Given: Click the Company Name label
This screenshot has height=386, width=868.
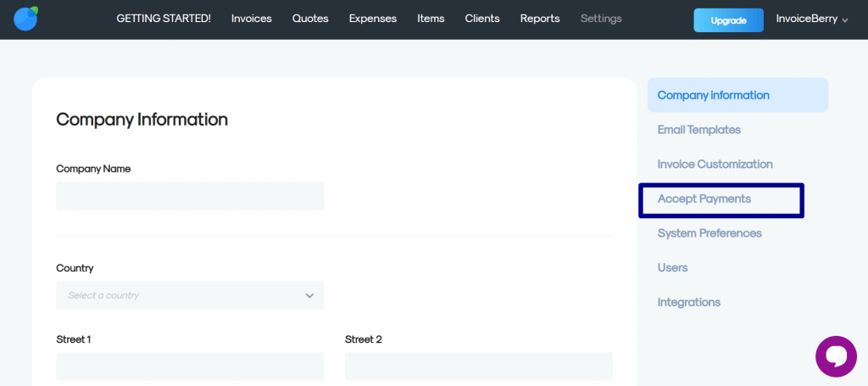Looking at the screenshot, I should click(x=93, y=169).
